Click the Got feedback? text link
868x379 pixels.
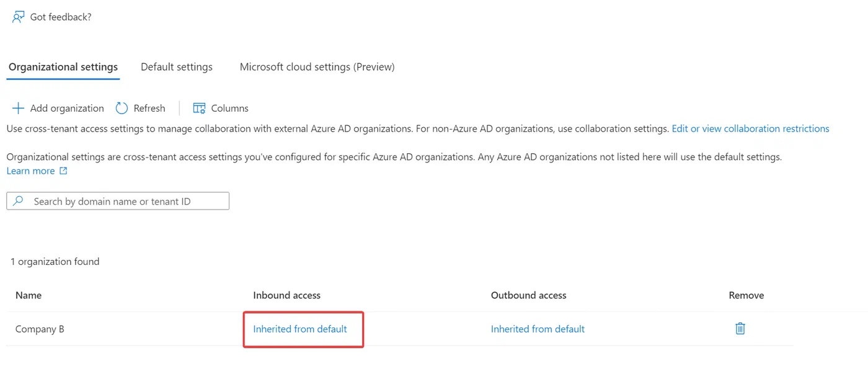(x=61, y=17)
